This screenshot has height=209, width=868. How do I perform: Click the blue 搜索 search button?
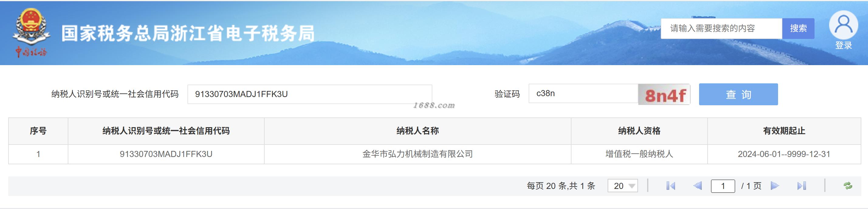pos(798,28)
